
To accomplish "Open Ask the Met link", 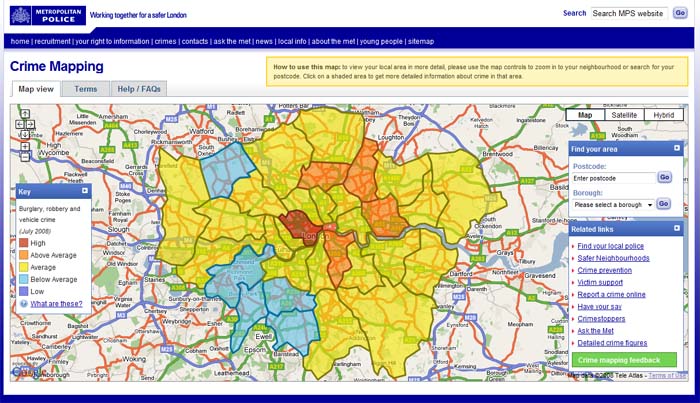I will [596, 331].
